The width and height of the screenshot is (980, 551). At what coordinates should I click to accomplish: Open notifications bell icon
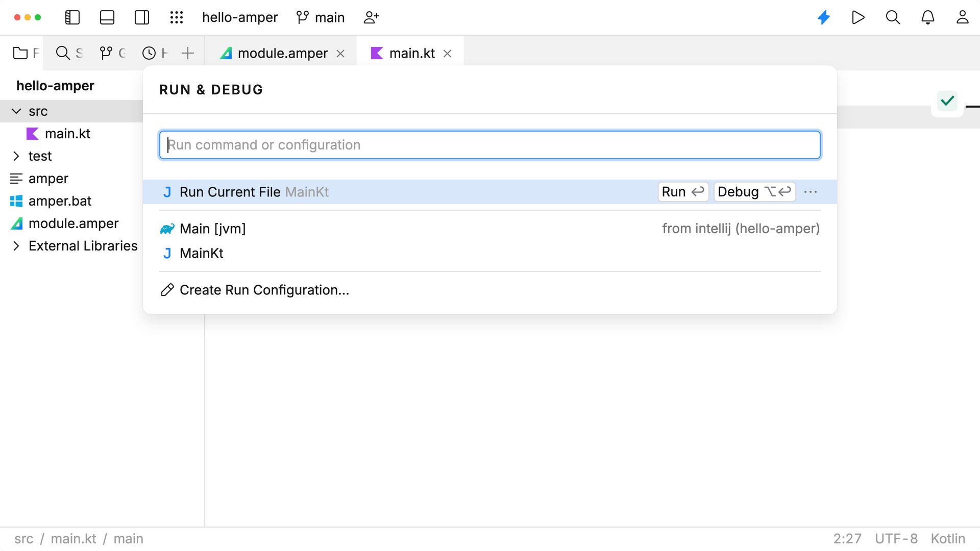pos(927,17)
